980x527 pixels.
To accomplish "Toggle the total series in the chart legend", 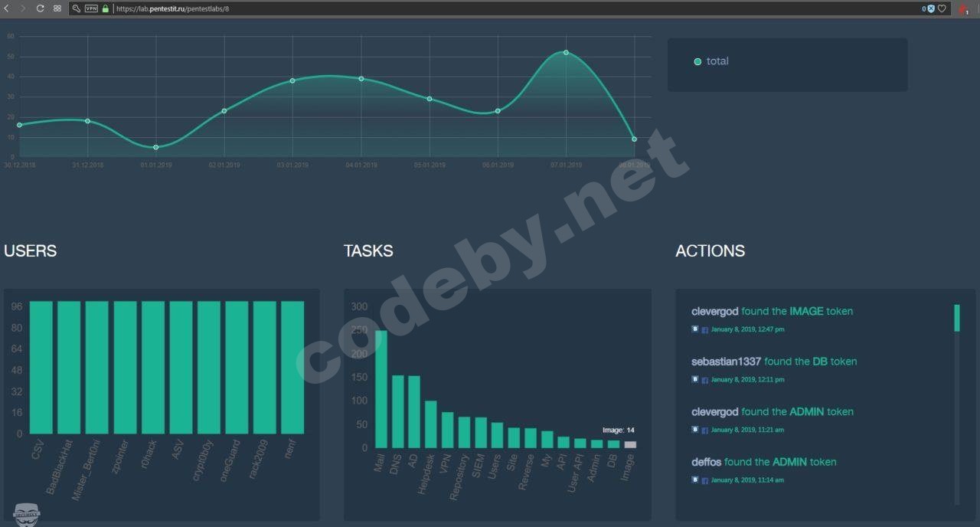I will tap(713, 61).
